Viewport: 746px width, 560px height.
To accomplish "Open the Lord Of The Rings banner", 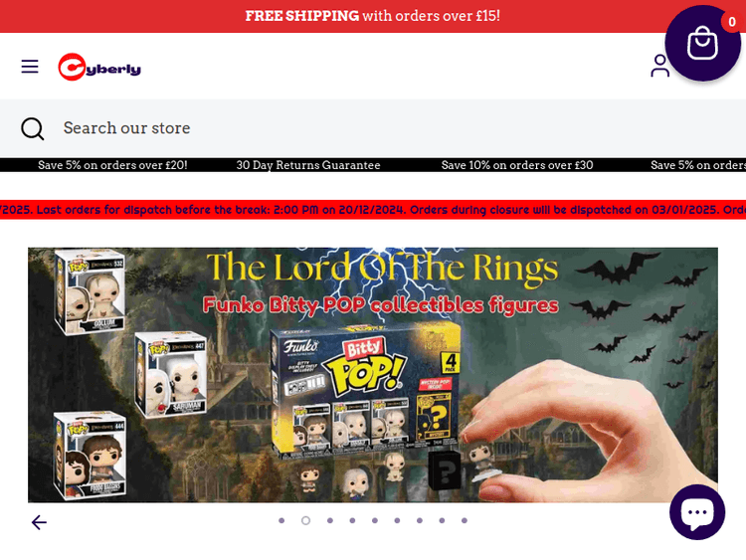I will click(373, 375).
